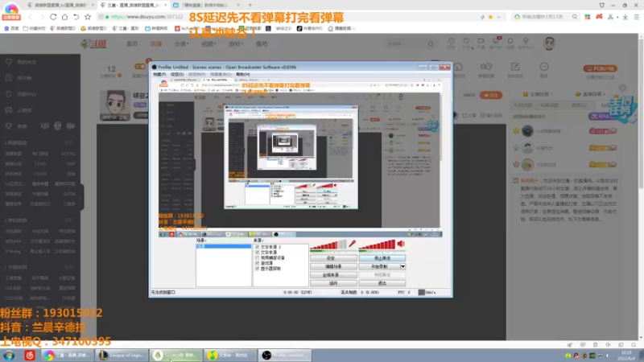The height and width of the screenshot is (362, 644).
Task: Toggle the 文字来源 source checkbox
Action: click(257, 253)
